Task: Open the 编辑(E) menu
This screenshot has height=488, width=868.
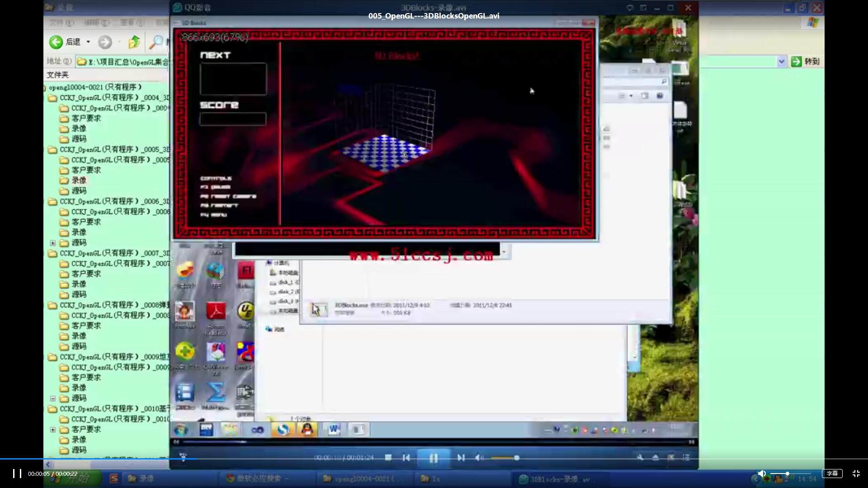Action: pyautogui.click(x=97, y=23)
